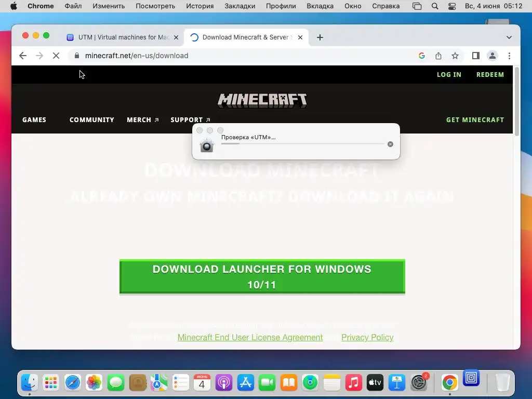This screenshot has height=399, width=532.
Task: Open Spotlight search in the menu bar
Action: (x=435, y=6)
